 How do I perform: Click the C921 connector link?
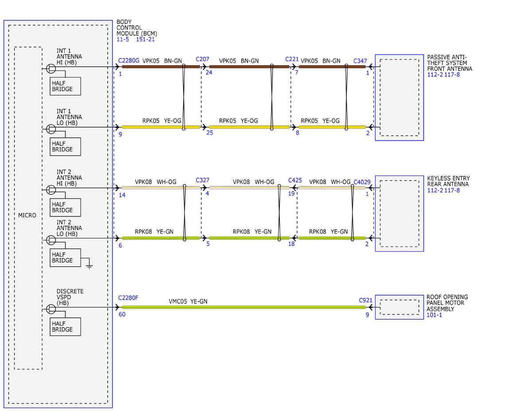(x=366, y=300)
